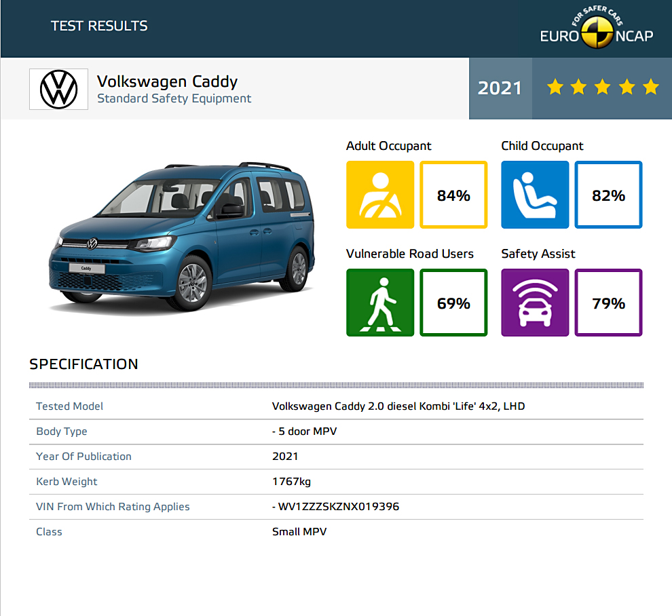
Task: Click the Class row label
Action: (x=49, y=532)
